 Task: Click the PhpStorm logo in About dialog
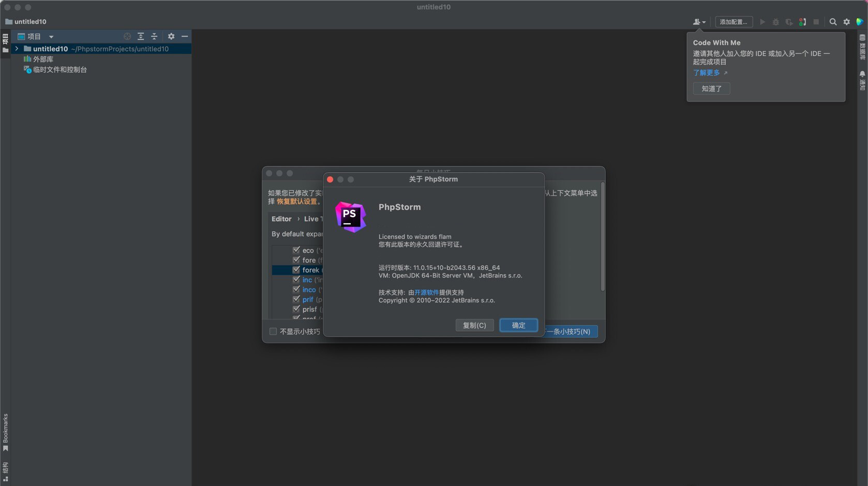[x=351, y=217]
